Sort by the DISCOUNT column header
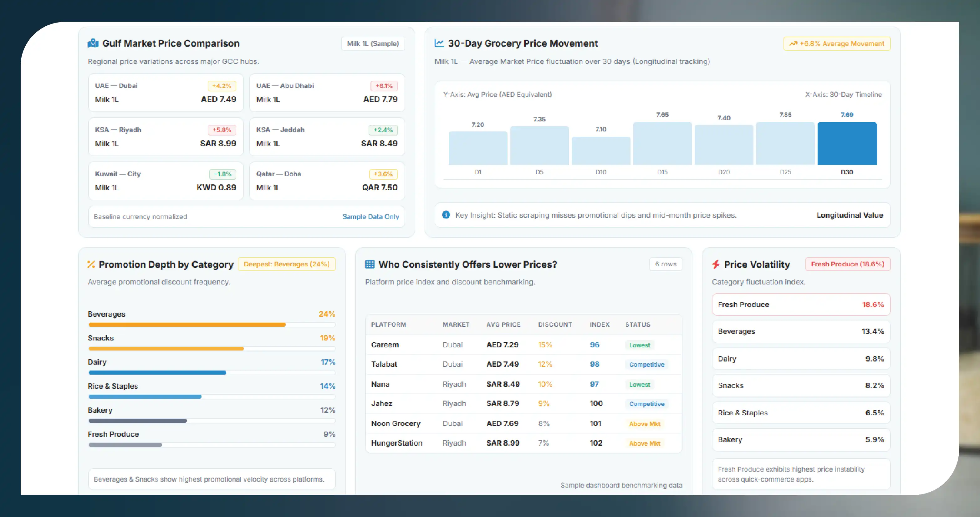980x517 pixels. point(555,325)
